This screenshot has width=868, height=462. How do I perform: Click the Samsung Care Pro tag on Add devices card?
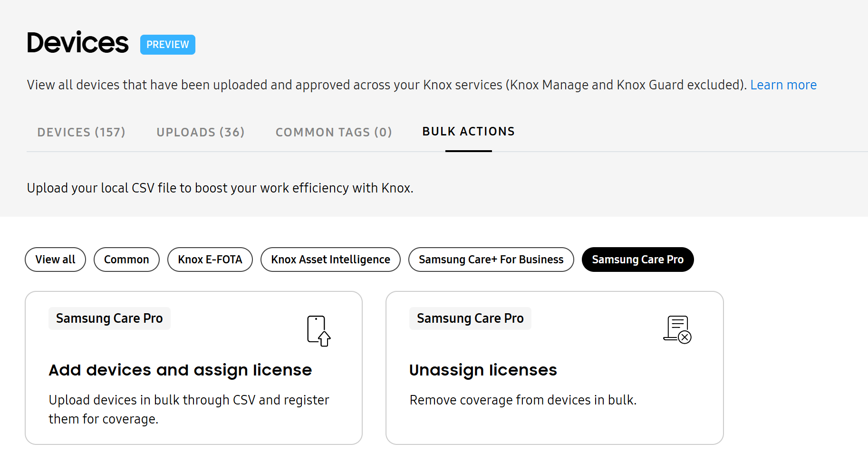point(109,318)
